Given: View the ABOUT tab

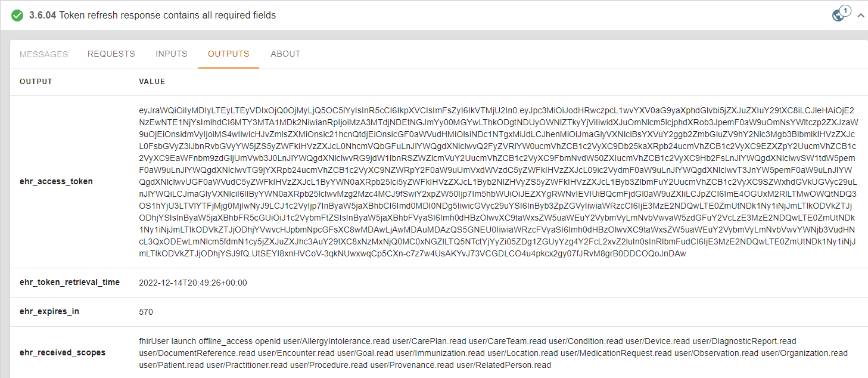Looking at the screenshot, I should [x=285, y=54].
